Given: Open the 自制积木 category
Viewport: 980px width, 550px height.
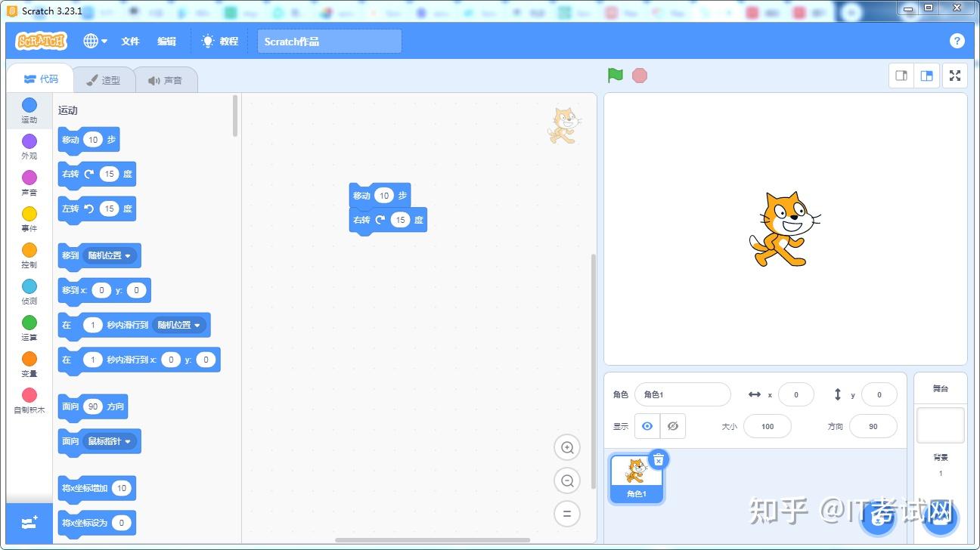Looking at the screenshot, I should tap(29, 400).
